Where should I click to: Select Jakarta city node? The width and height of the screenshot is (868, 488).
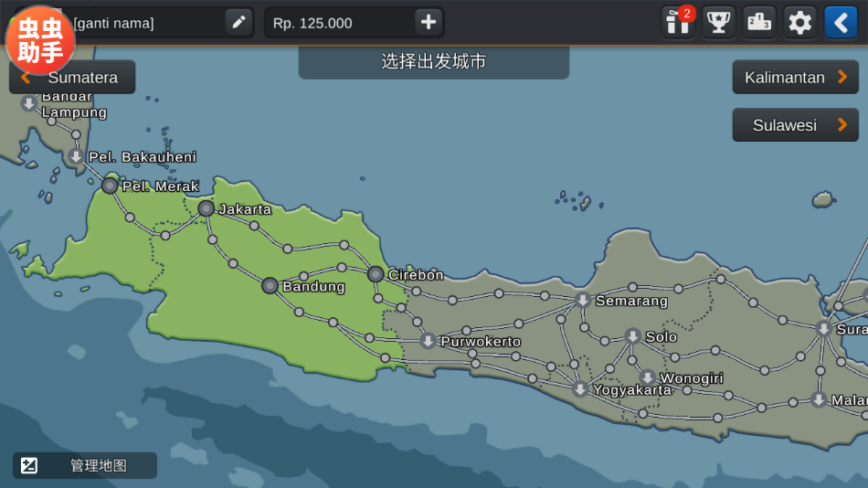point(206,208)
